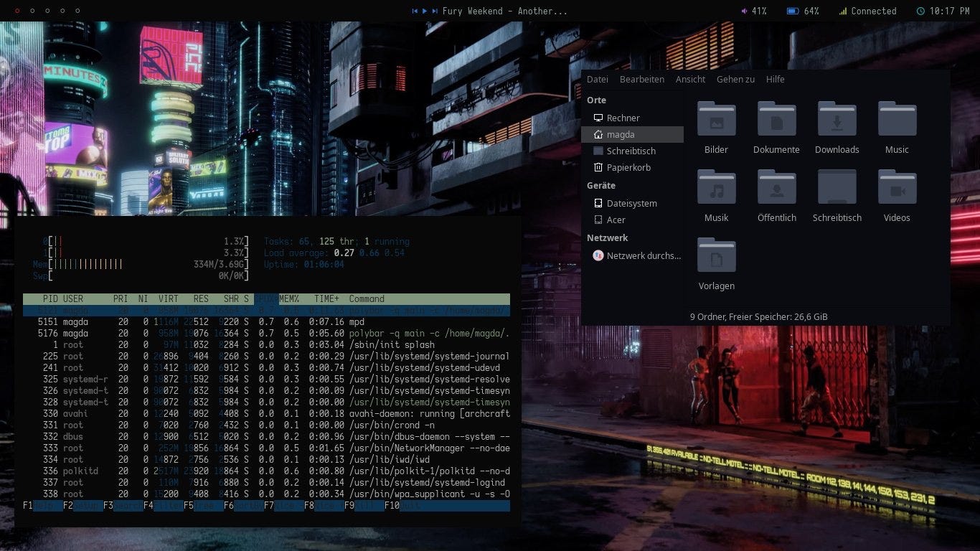The width and height of the screenshot is (980, 551).
Task: Select the dbus-daemon process row
Action: [x=266, y=437]
